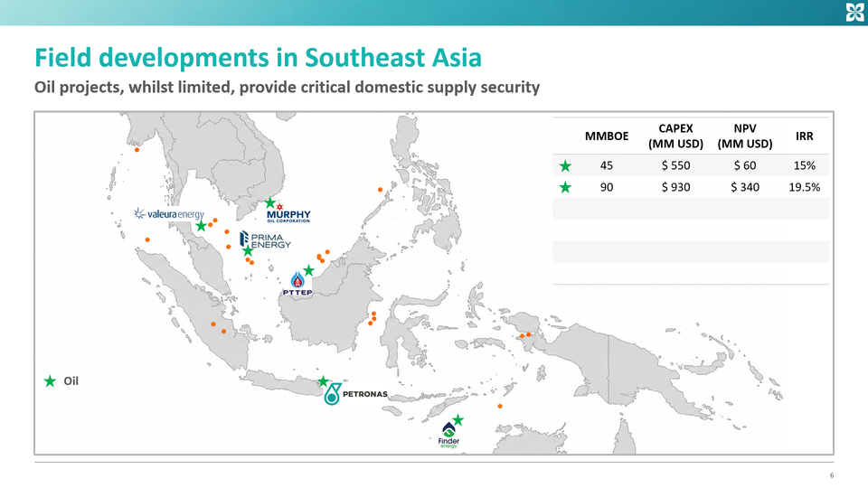Click the $ 340 NPV cell
Image resolution: width=868 pixels, height=488 pixels.
click(x=745, y=187)
